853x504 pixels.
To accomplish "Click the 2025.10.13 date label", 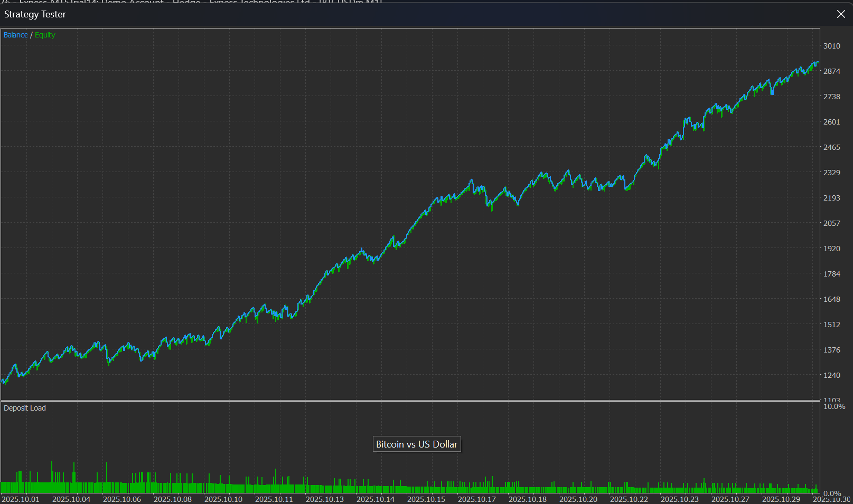I will (x=325, y=499).
